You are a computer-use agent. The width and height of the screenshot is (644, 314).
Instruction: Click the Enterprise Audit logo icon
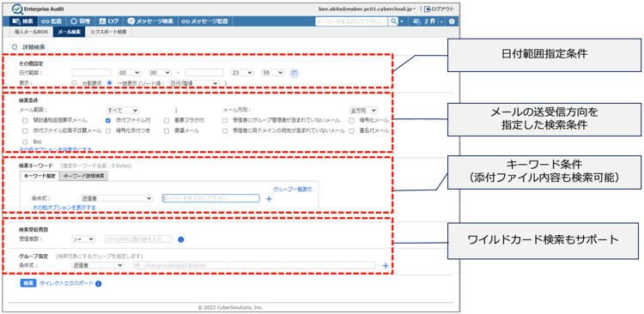coord(17,9)
